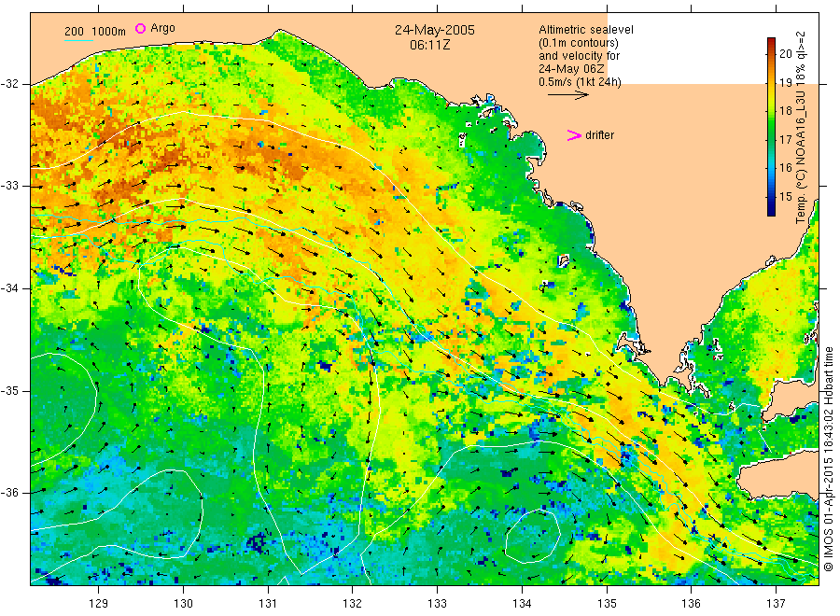Click the 'drifter' legend label
Screen dimensions: 840x616
coord(599,135)
